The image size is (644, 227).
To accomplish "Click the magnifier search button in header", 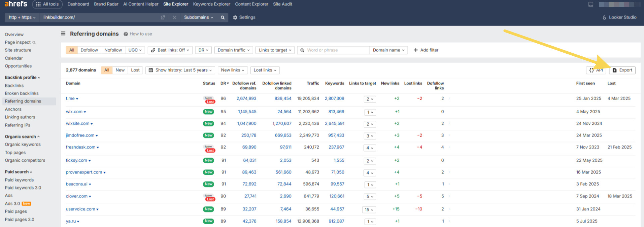I will (x=222, y=17).
